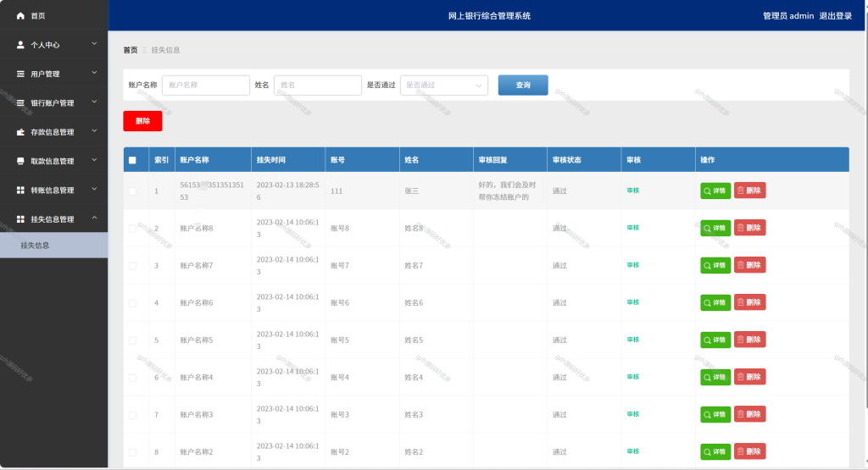Open 详情 for 账户名称3
Viewport: 868px width, 470px height.
point(715,415)
